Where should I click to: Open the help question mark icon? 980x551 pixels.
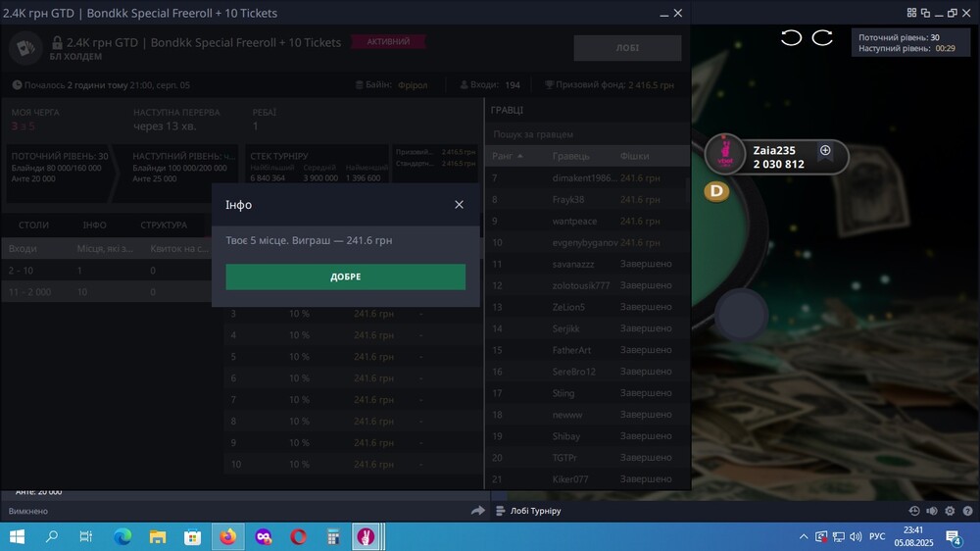(967, 511)
